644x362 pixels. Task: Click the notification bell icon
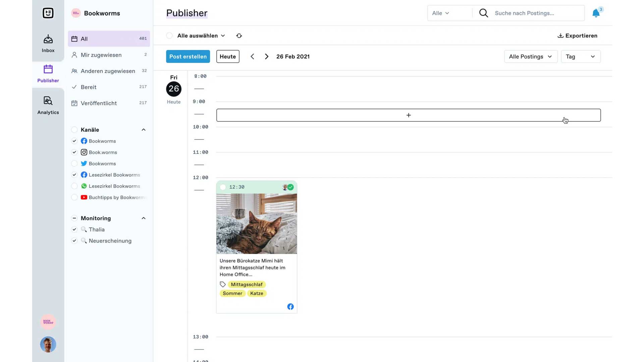pos(596,13)
